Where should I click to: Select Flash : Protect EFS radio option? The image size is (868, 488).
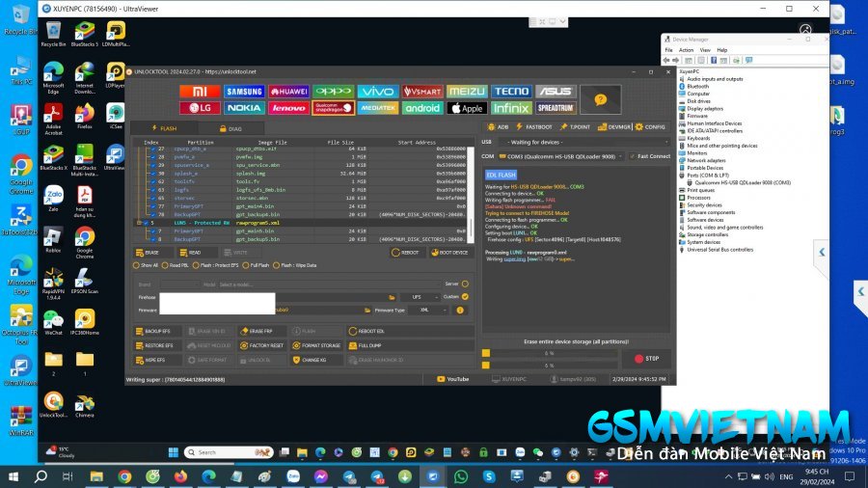click(215, 265)
